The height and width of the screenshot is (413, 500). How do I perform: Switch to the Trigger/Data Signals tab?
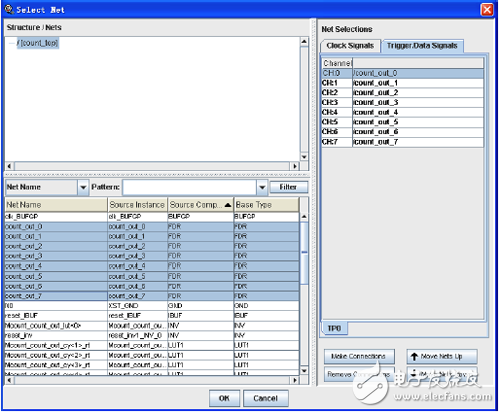click(x=422, y=46)
